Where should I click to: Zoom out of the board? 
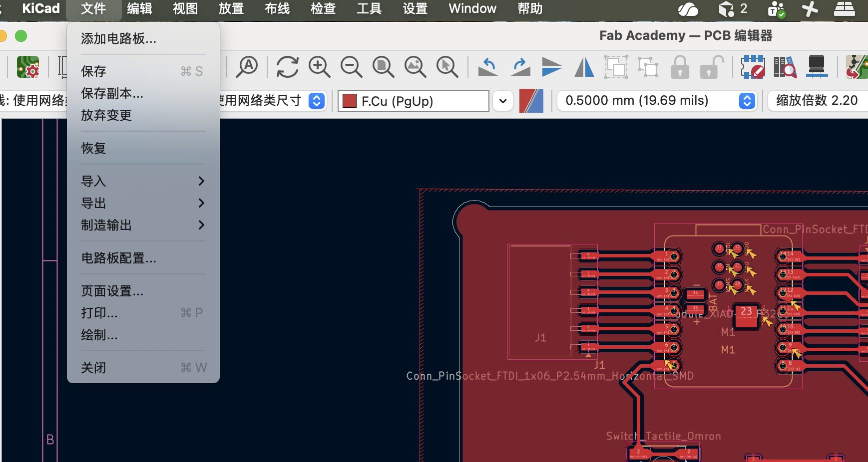[352, 67]
